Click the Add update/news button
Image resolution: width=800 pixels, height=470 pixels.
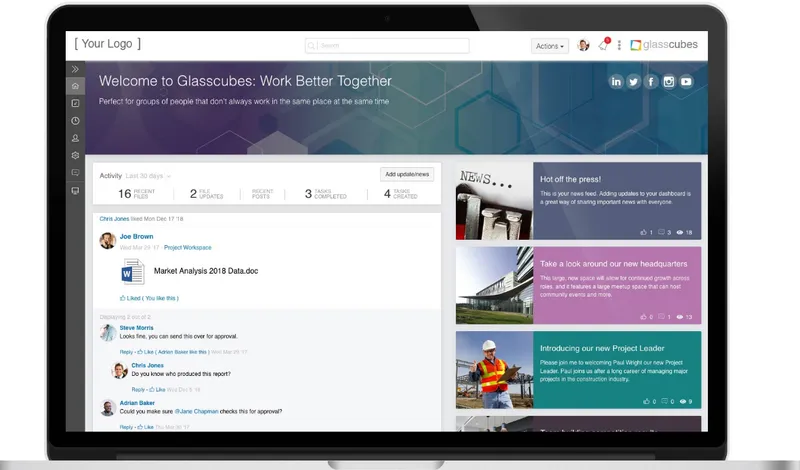[407, 175]
